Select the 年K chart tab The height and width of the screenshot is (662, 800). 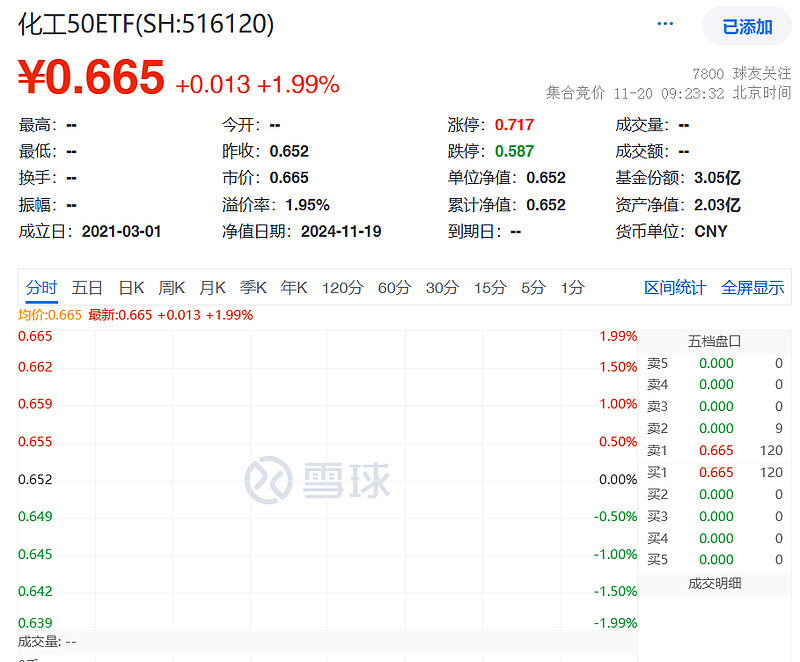coord(294,288)
